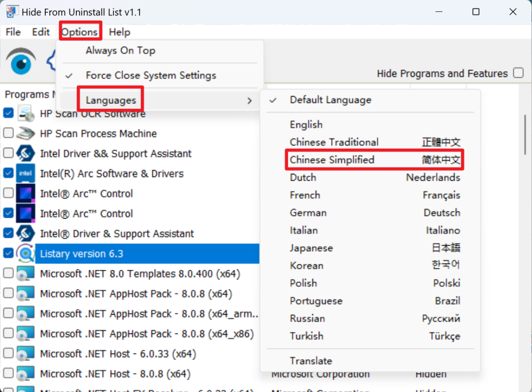Select Dutch Nederlands language
This screenshot has width=532, height=392.
coord(370,177)
